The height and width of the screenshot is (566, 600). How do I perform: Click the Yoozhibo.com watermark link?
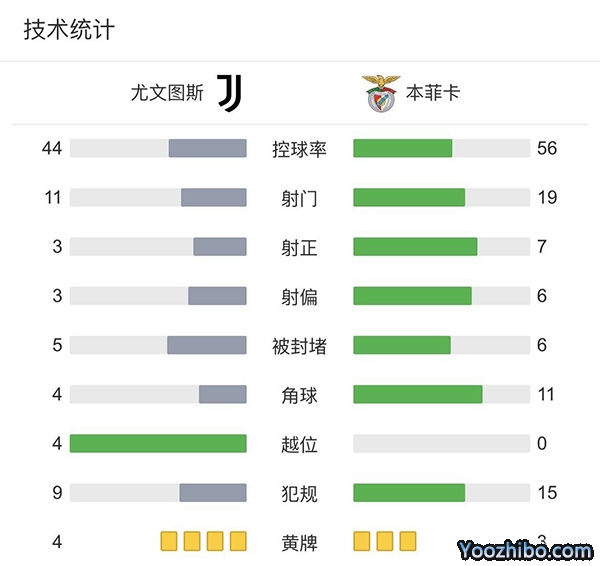525,549
